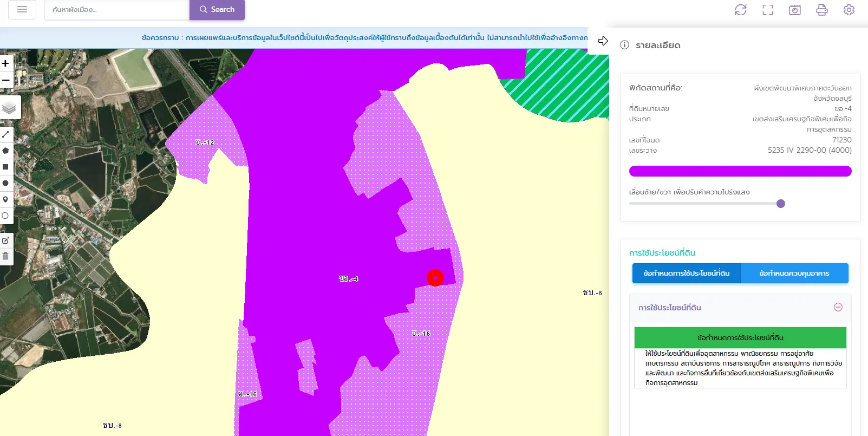
Task: Select the draw polyline tool
Action: point(6,134)
